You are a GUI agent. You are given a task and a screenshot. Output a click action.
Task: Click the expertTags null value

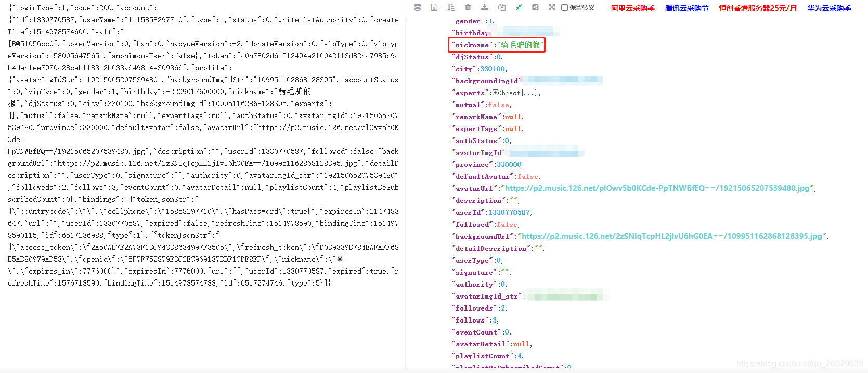[x=513, y=128]
